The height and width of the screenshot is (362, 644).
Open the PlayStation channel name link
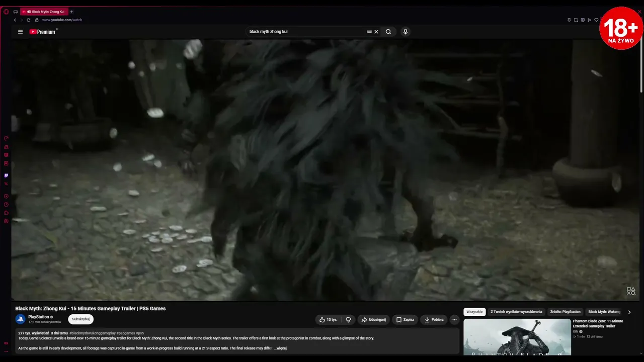point(39,317)
